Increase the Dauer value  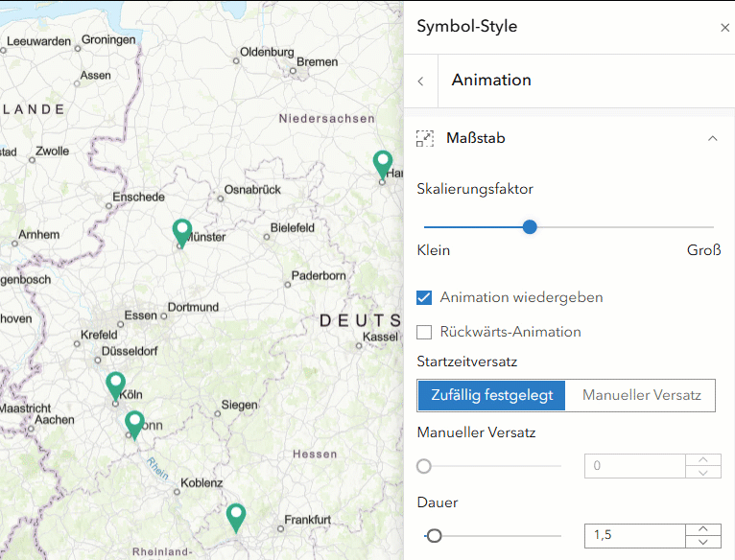pos(702,529)
